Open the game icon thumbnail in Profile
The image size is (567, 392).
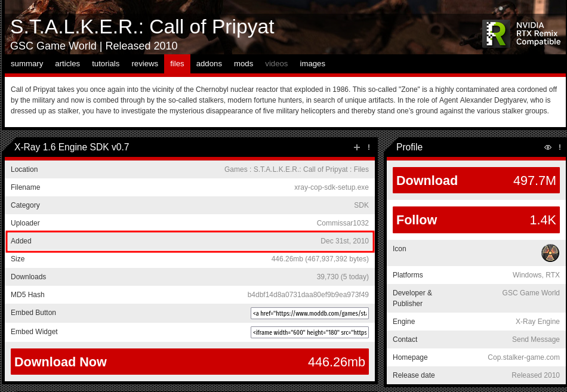[x=550, y=253]
